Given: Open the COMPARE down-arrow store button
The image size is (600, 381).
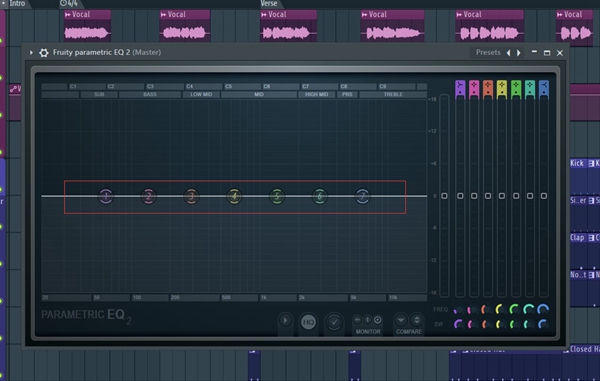Looking at the screenshot, I should click(x=401, y=320).
